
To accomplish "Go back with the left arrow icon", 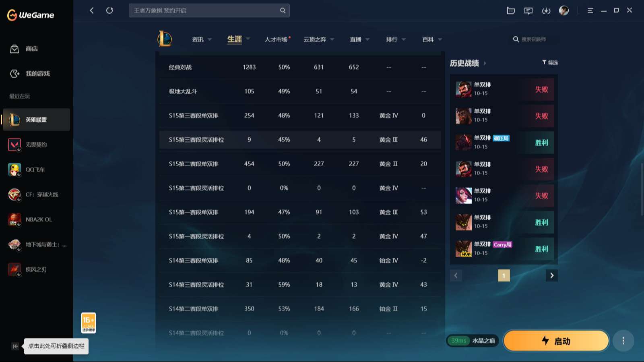I will 92,10.
